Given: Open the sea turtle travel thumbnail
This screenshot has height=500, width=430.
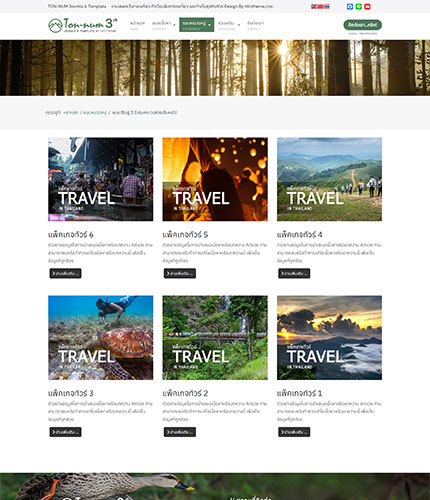Looking at the screenshot, I should click(101, 338).
